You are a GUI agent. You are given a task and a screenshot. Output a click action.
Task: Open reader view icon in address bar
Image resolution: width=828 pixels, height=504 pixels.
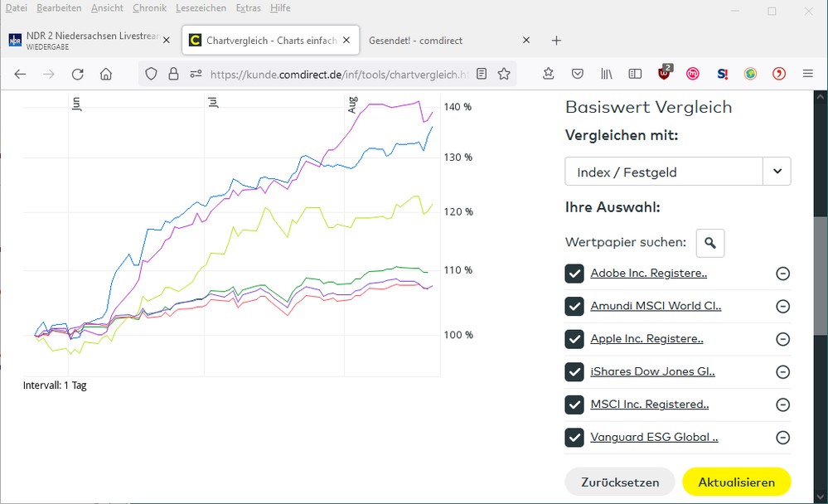pos(482,74)
